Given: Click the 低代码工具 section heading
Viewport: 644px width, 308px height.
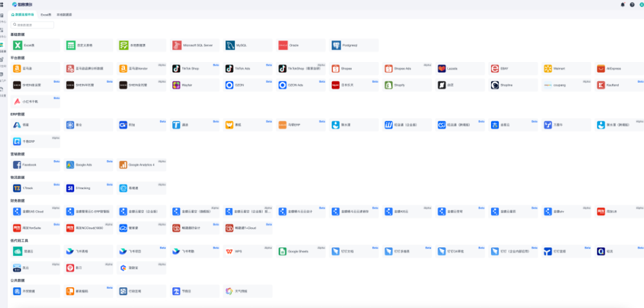Looking at the screenshot, I should click(19, 241).
